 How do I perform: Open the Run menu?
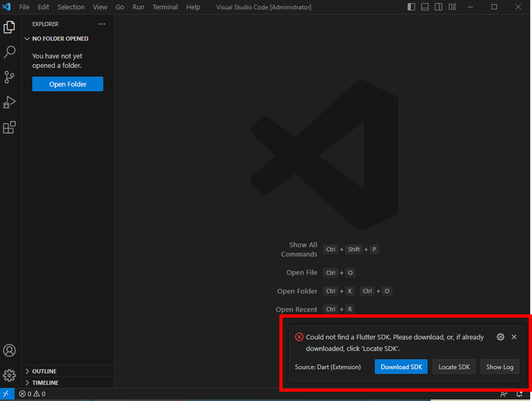138,7
